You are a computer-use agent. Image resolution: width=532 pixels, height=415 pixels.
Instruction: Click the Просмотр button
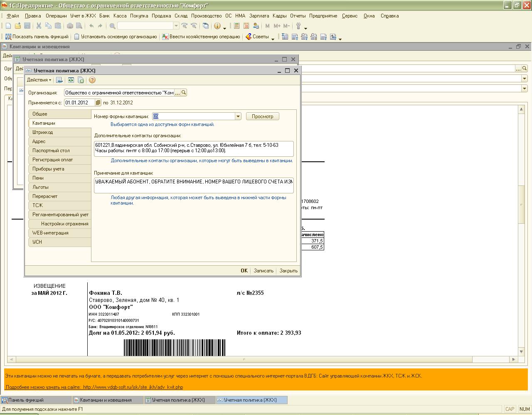[x=262, y=116]
